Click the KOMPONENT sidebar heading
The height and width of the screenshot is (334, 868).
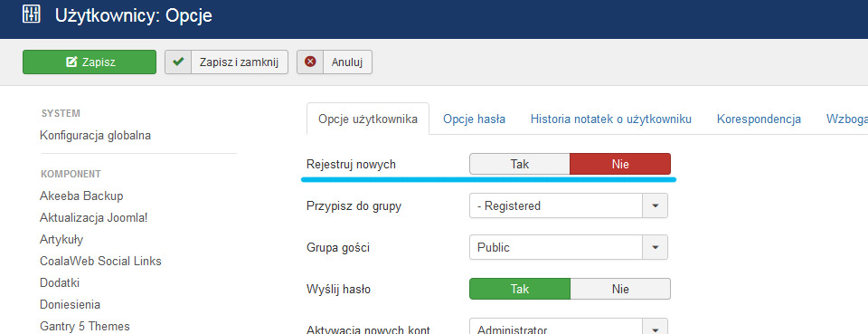point(71,174)
